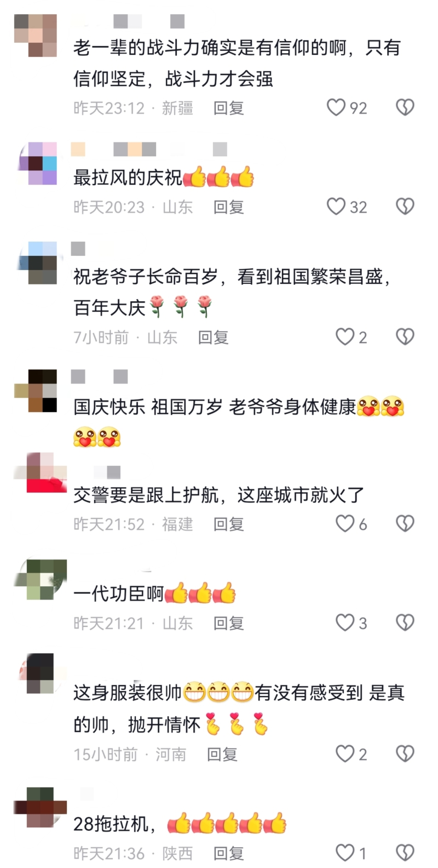Reply to the 新疆 comment

228,108
